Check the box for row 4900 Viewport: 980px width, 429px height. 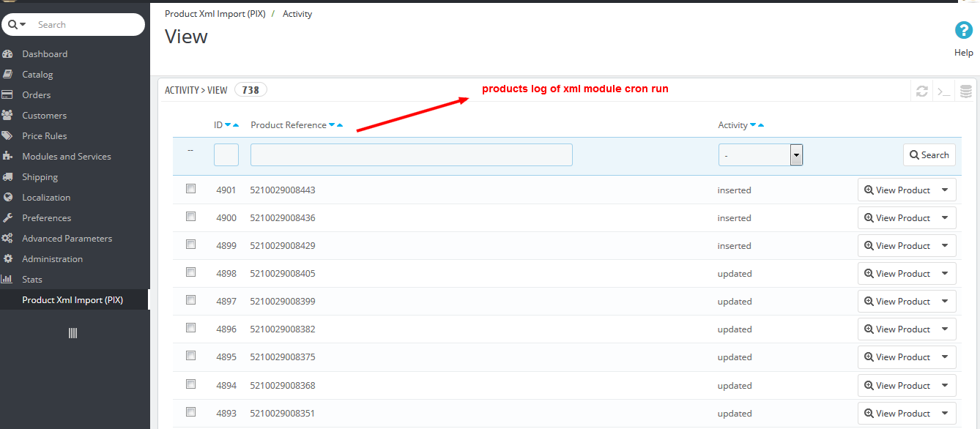pos(191,217)
